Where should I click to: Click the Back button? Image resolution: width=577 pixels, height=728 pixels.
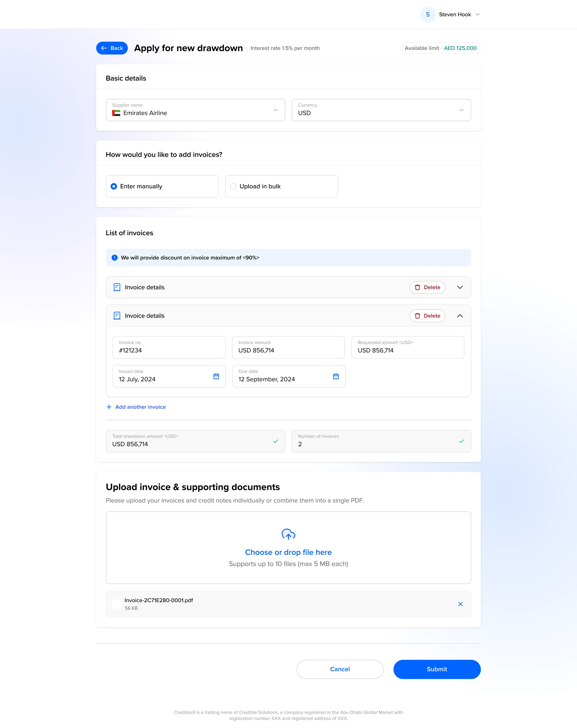click(x=112, y=48)
